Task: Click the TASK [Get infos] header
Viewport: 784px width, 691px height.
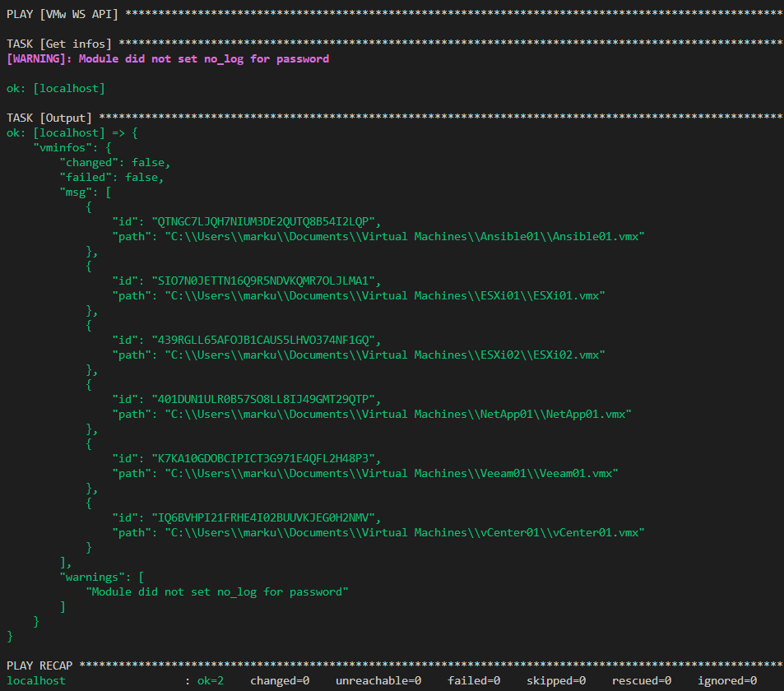Action: click(59, 44)
